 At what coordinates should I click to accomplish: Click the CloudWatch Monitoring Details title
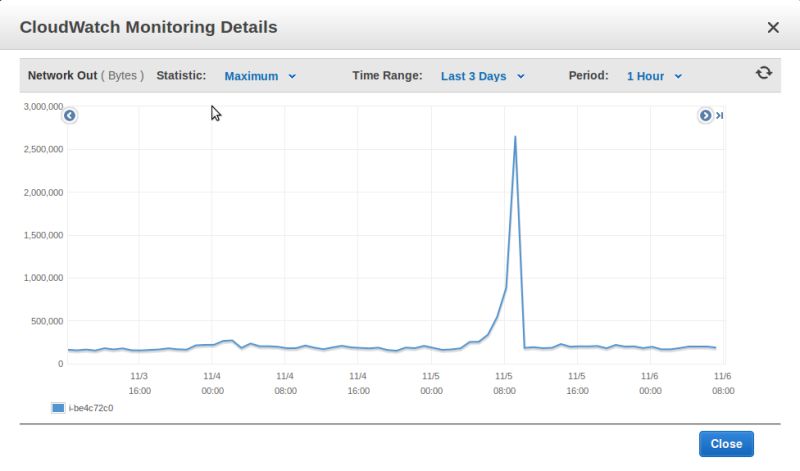(148, 27)
